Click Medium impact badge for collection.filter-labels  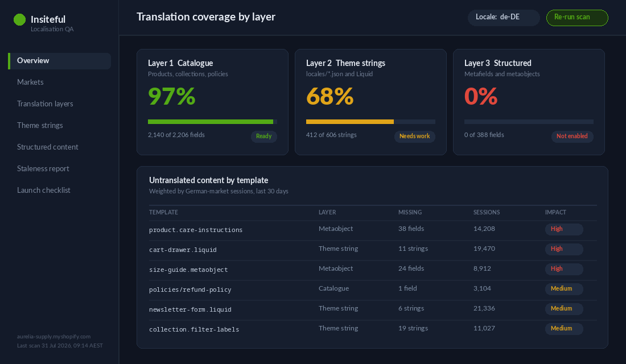pyautogui.click(x=564, y=329)
